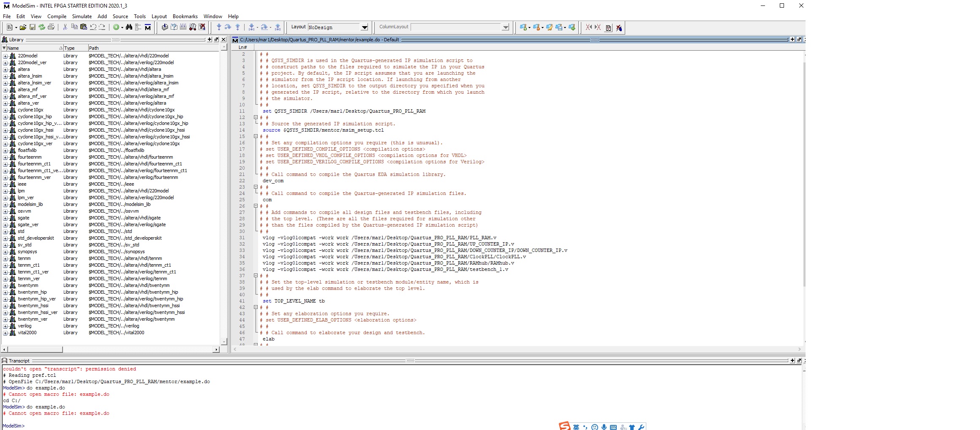Viewport: 980px width, 430px height.
Task: Expand the 220model library node
Action: pos(5,56)
